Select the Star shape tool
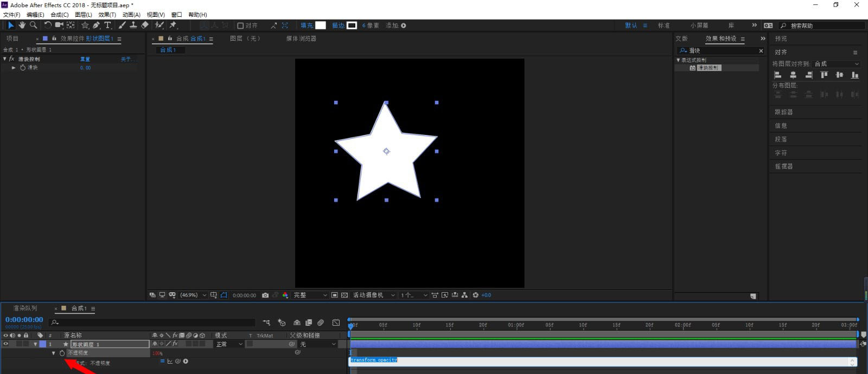The height and width of the screenshot is (374, 868). click(85, 25)
